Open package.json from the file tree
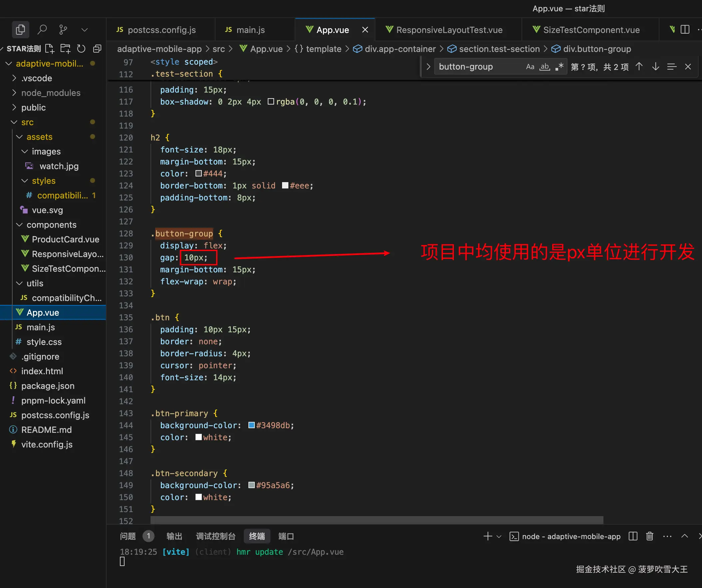Viewport: 702px width, 588px height. (x=48, y=386)
